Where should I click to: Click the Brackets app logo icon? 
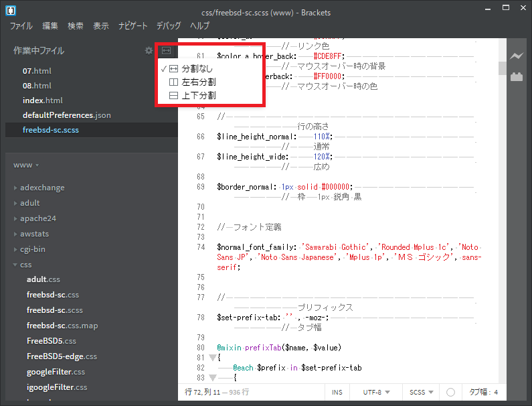tap(11, 11)
